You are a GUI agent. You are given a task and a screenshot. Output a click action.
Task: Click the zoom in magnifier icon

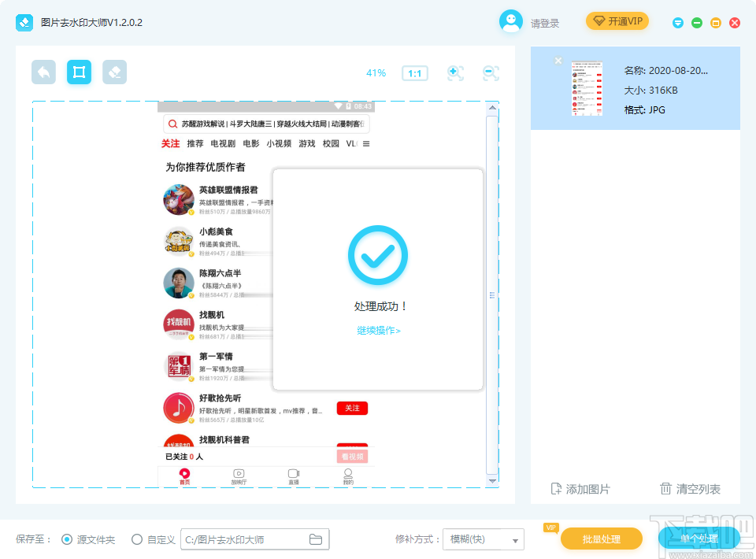pos(455,72)
